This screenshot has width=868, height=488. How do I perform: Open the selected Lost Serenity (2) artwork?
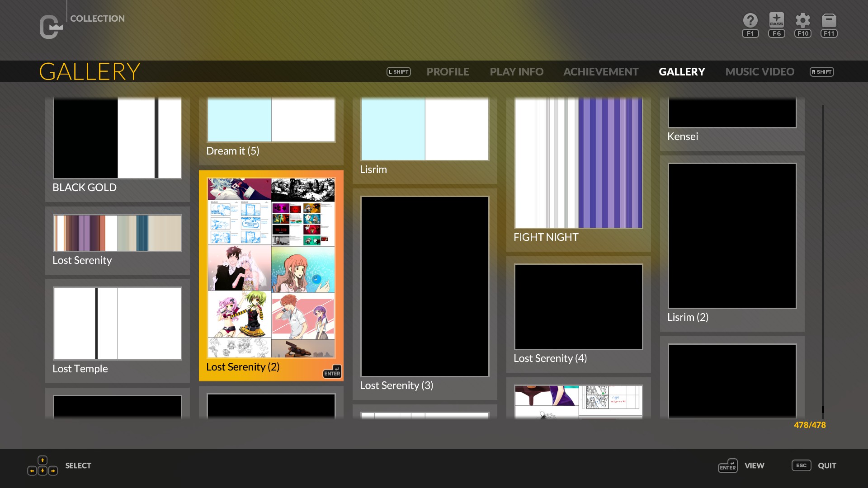[271, 268]
